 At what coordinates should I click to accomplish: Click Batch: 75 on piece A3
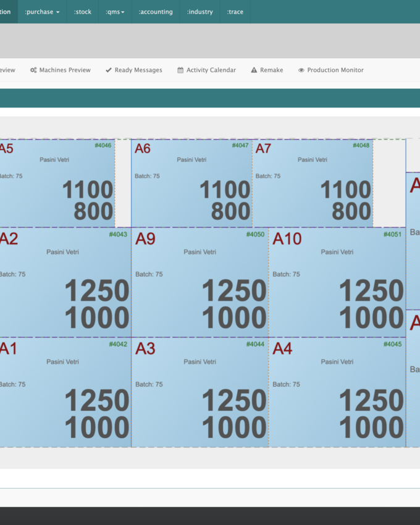149,384
